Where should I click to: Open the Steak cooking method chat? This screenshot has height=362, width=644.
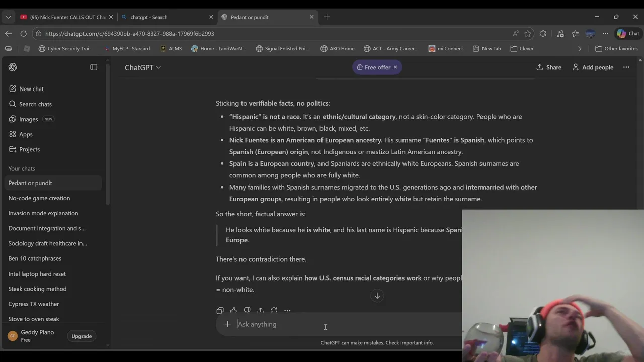[x=53, y=289]
